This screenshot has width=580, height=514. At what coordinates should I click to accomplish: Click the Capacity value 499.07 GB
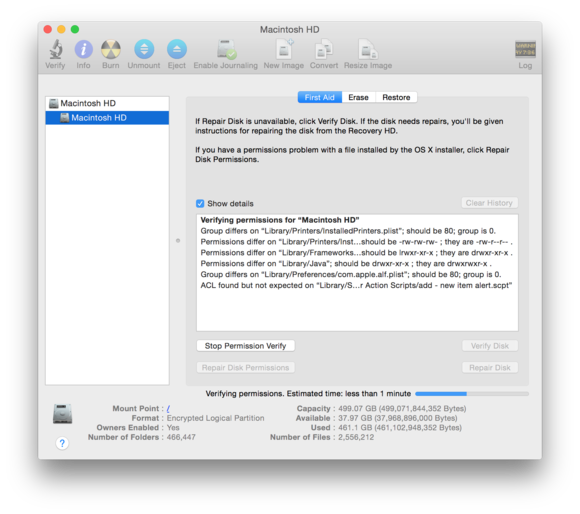coord(402,409)
